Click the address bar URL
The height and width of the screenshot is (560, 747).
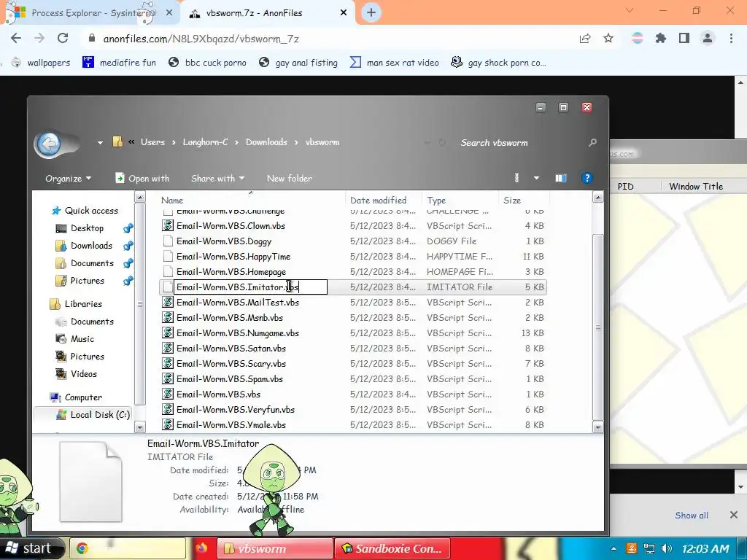pos(201,39)
